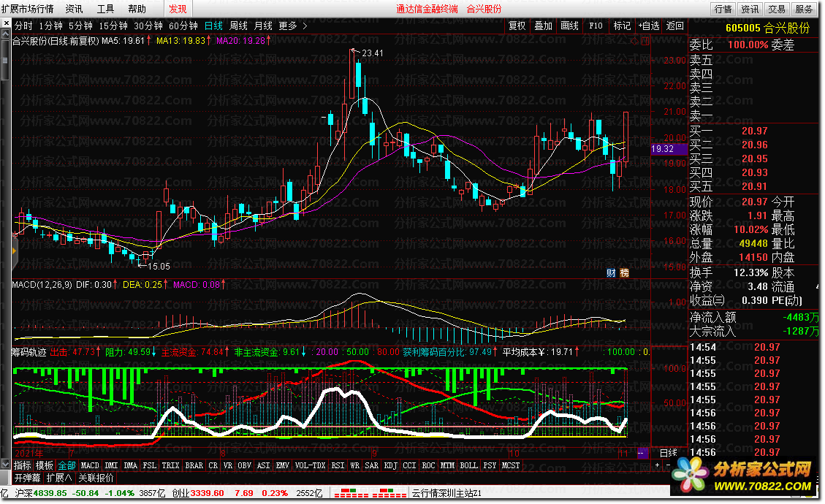Click the 叠加 overlay button
This screenshot has height=504, width=825.
(544, 26)
